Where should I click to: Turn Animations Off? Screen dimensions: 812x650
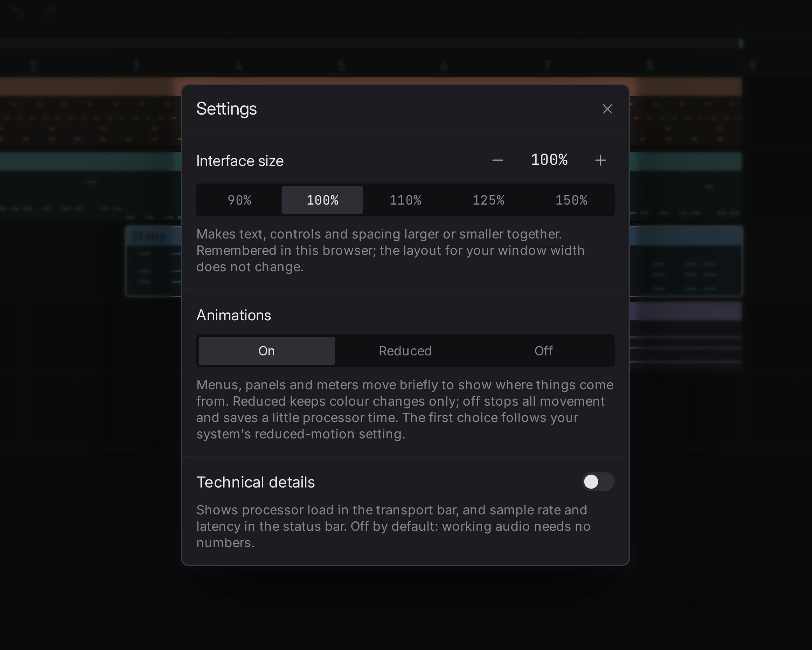click(543, 351)
